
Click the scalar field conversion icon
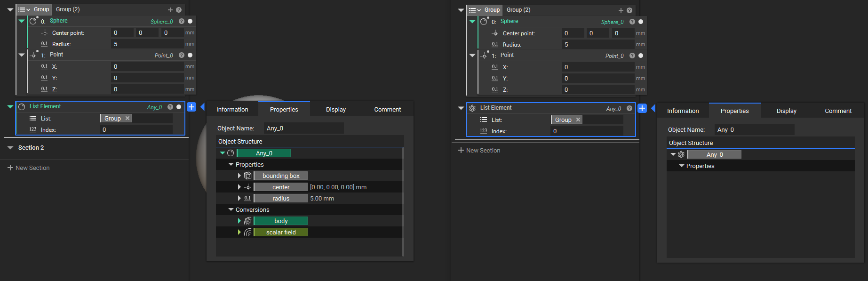pyautogui.click(x=247, y=232)
